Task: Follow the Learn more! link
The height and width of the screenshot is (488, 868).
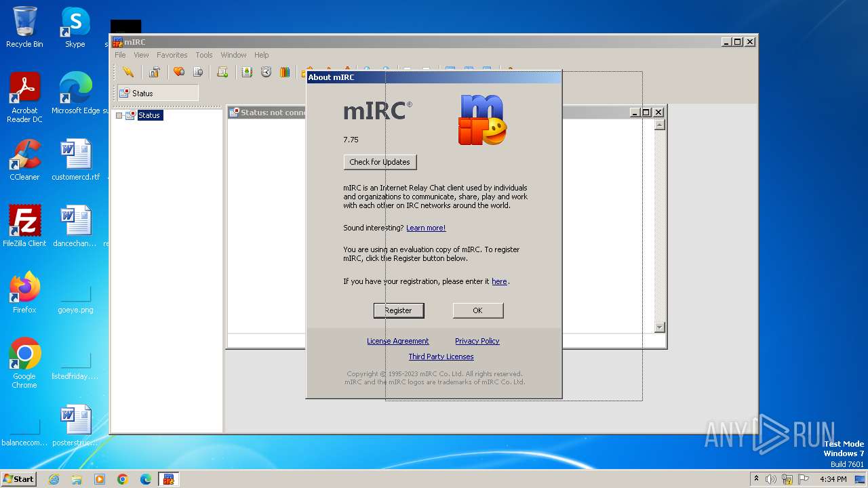Action: [426, 228]
